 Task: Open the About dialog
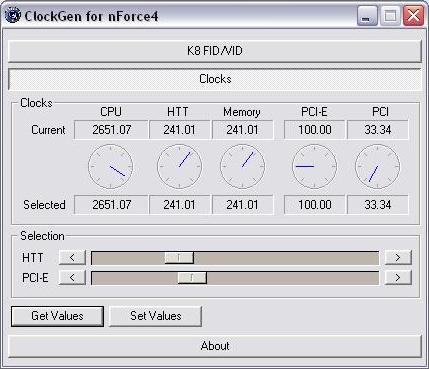click(215, 346)
